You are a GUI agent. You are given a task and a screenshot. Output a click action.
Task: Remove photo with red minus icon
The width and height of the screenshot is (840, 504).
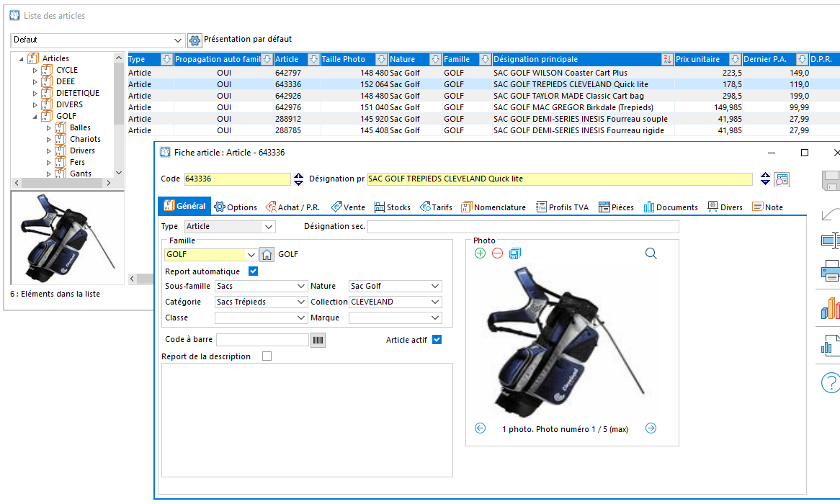click(x=497, y=253)
